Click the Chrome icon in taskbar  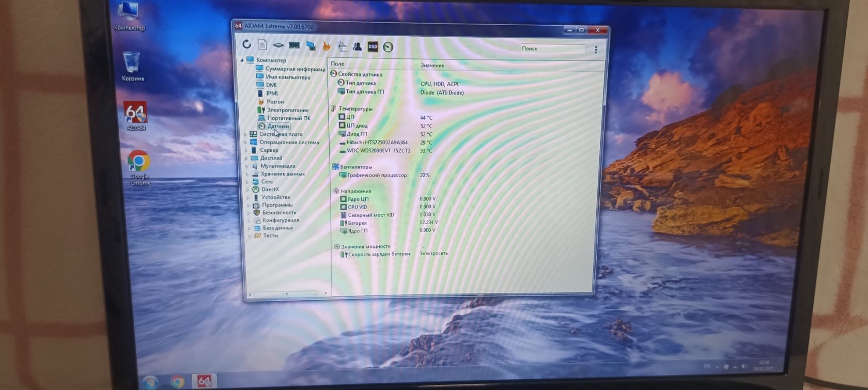[x=178, y=382]
